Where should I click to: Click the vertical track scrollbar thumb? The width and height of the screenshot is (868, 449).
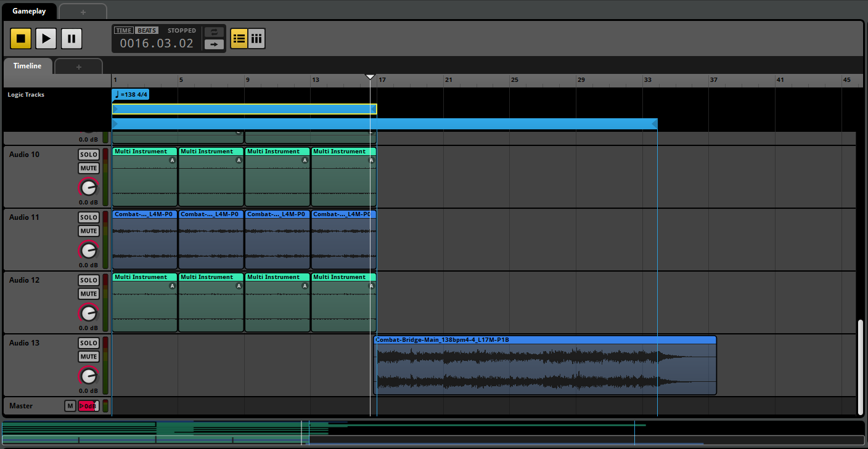[x=861, y=366]
